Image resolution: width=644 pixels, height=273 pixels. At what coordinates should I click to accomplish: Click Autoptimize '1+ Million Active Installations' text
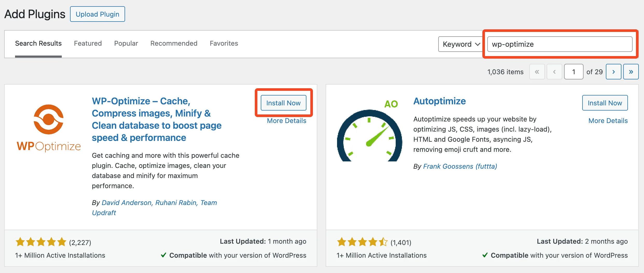[x=381, y=255]
